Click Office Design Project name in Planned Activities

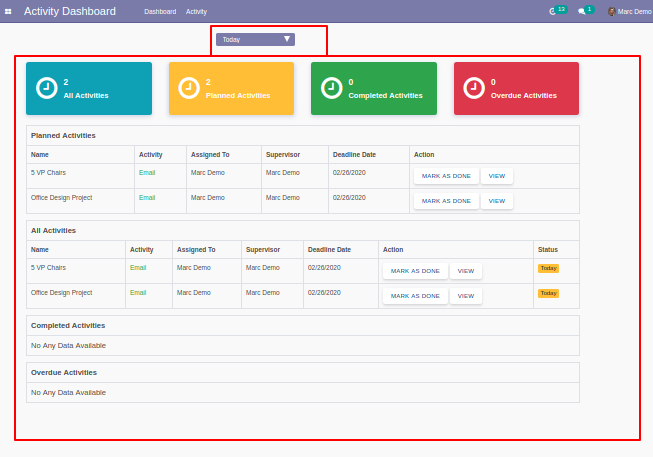tap(62, 197)
